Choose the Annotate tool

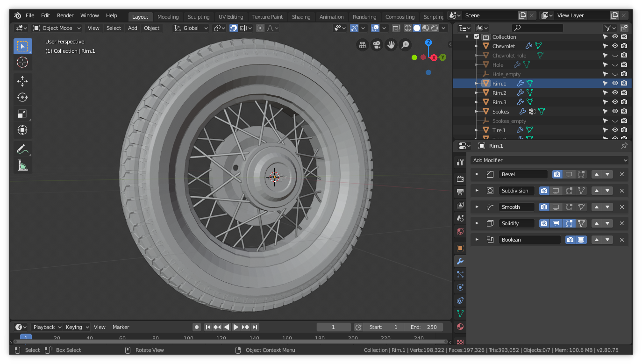(x=22, y=149)
